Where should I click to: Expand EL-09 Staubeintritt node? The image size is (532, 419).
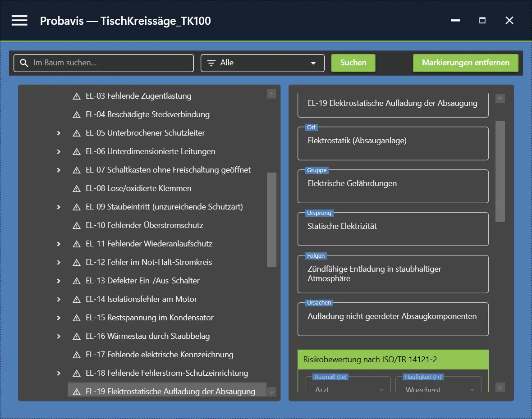coord(59,207)
